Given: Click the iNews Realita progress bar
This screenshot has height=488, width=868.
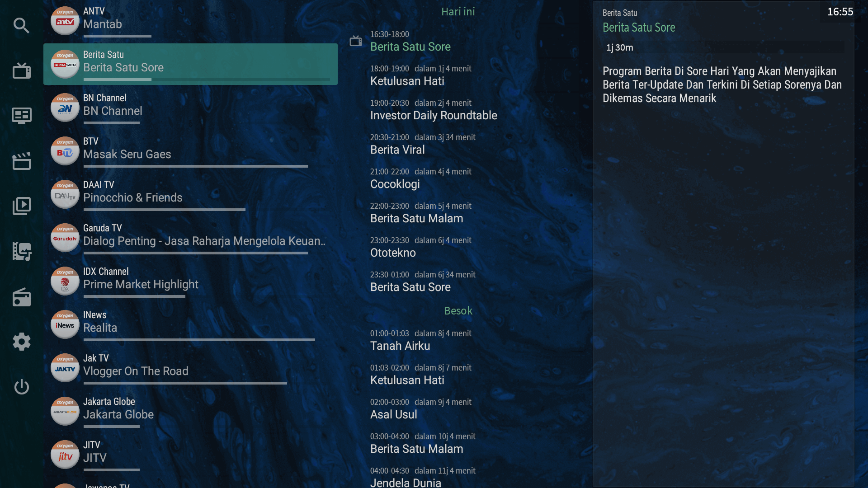Looking at the screenshot, I should pyautogui.click(x=199, y=340).
